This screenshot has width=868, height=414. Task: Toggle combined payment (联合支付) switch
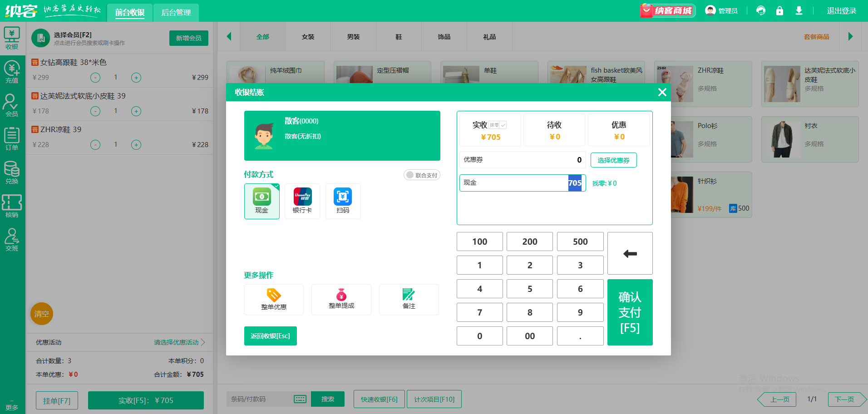point(421,175)
